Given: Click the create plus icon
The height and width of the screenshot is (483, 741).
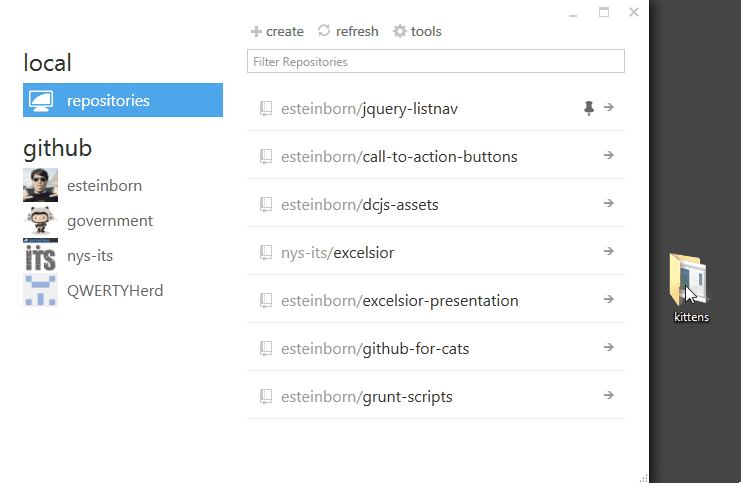Looking at the screenshot, I should pyautogui.click(x=256, y=32).
